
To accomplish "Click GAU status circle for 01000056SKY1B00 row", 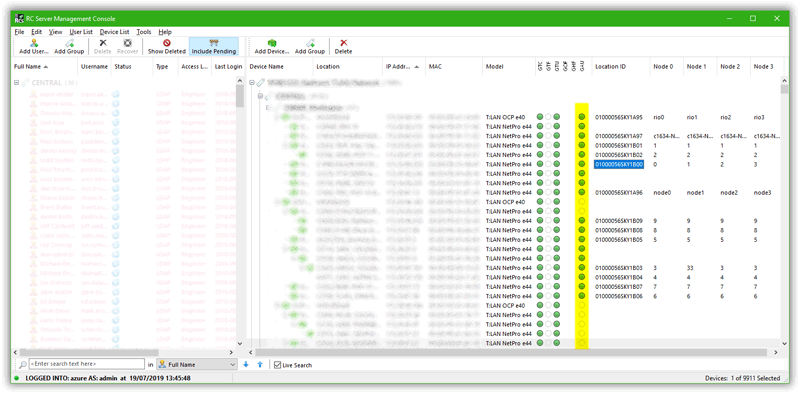I will coord(582,164).
